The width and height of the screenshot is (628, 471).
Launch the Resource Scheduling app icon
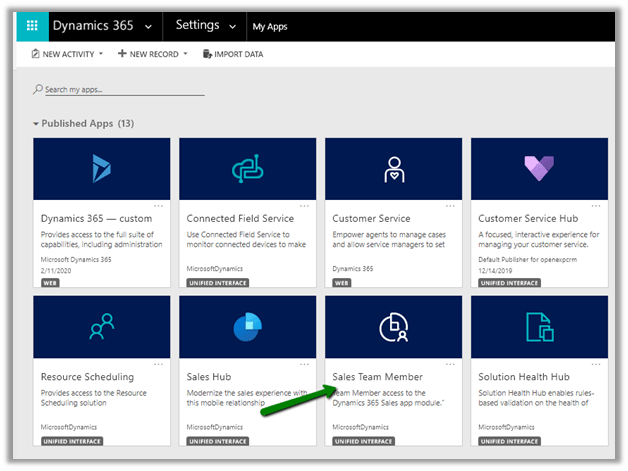pyautogui.click(x=102, y=326)
